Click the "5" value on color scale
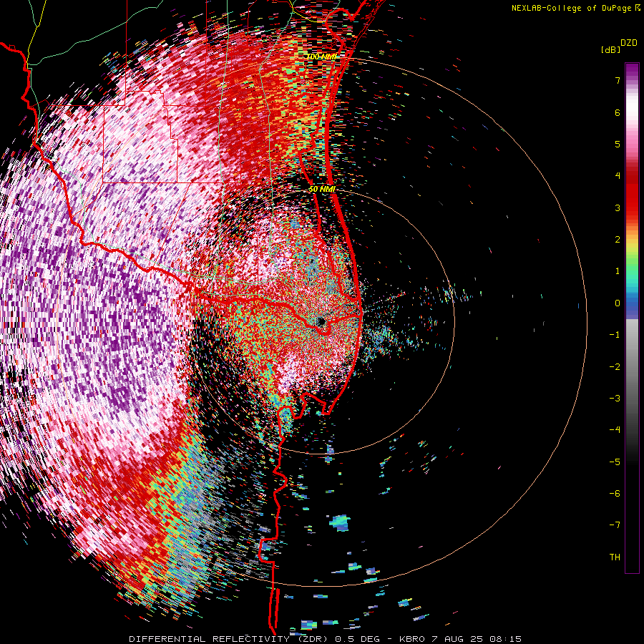This screenshot has height=644, width=644. (618, 144)
